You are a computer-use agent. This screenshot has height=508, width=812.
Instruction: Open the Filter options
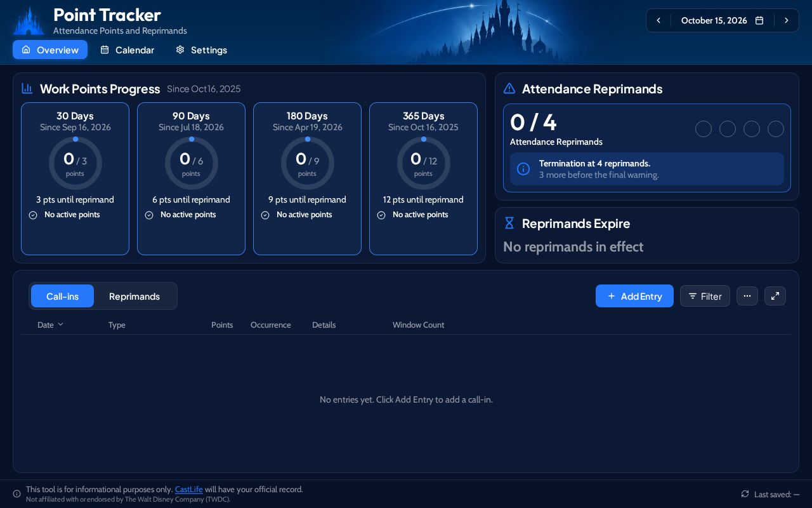705,296
